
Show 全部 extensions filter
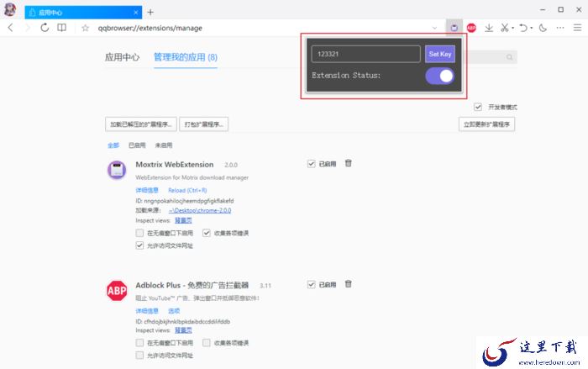tap(113, 145)
